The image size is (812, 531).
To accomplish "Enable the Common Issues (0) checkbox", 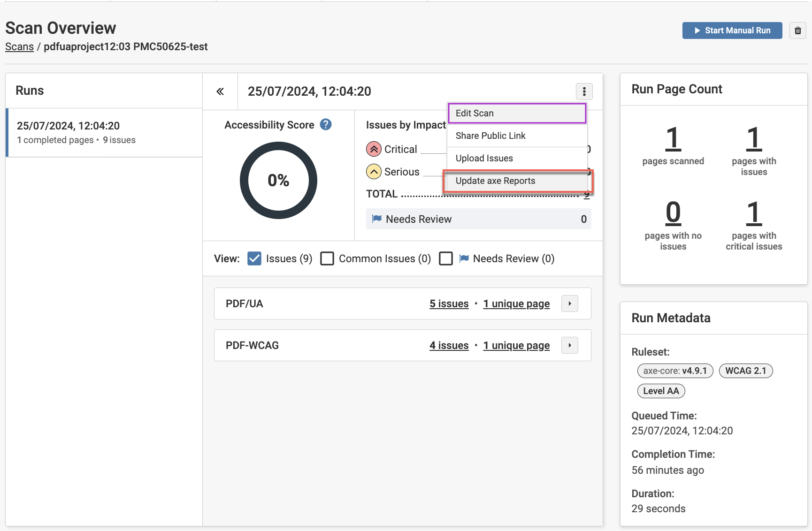I will (327, 258).
